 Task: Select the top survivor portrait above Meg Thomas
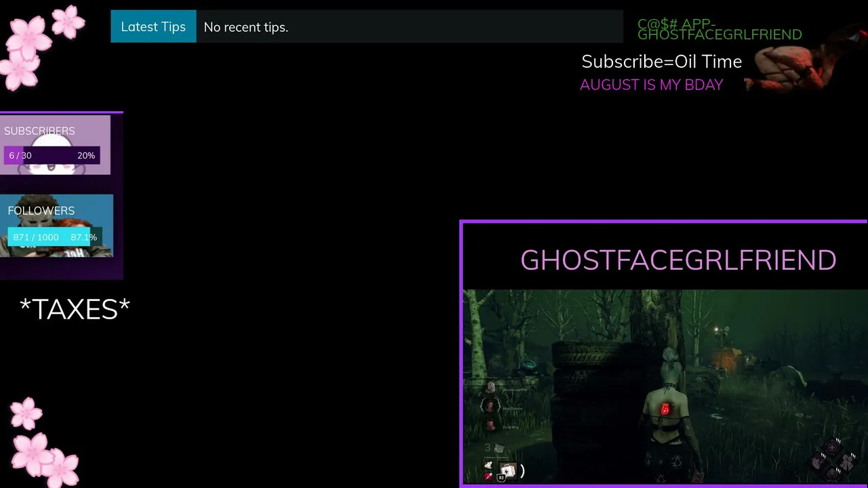490,388
